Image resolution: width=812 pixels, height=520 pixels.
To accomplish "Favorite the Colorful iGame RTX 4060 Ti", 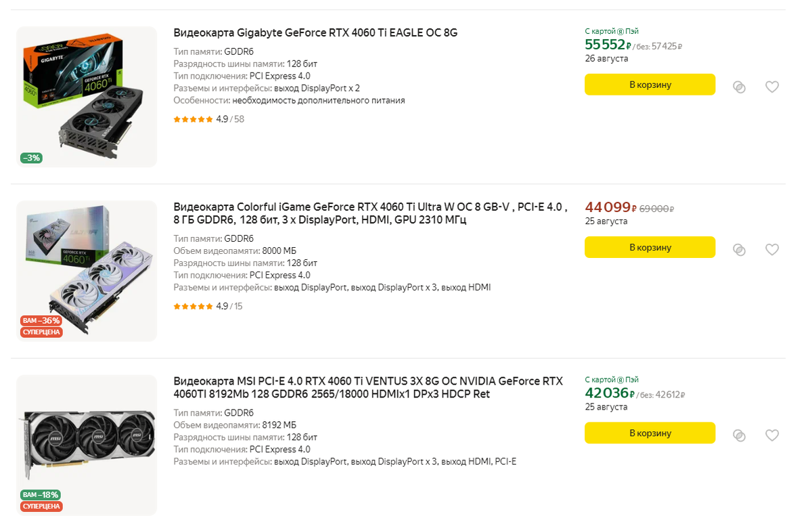I will [x=772, y=249].
